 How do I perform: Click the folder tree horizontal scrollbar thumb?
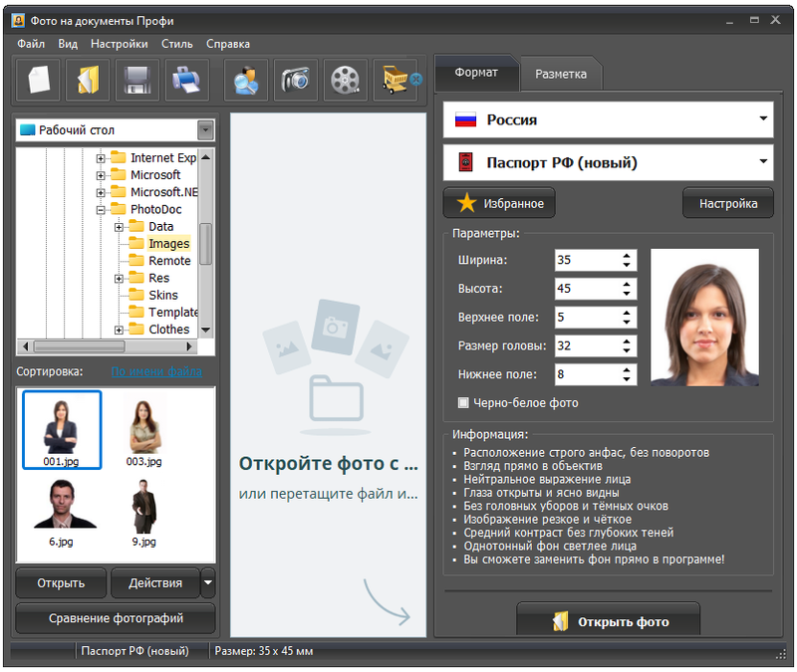80,346
